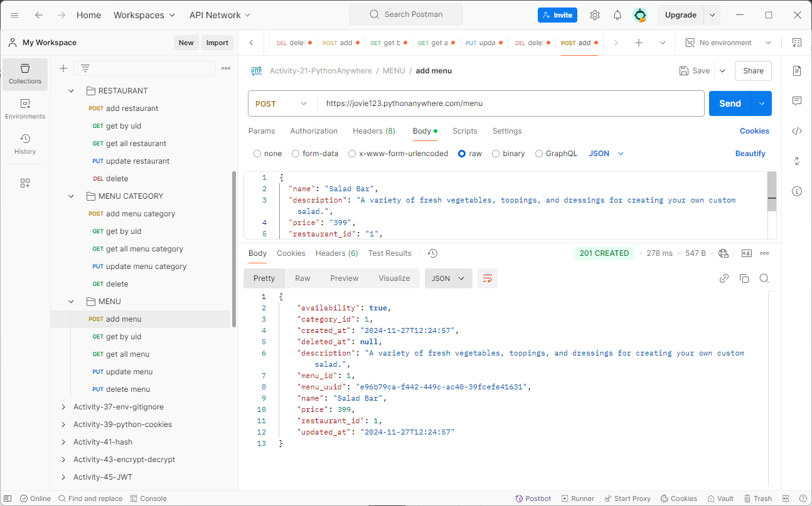Screen dimensions: 812x506
Task: Open the notifications bell
Action: tap(617, 15)
